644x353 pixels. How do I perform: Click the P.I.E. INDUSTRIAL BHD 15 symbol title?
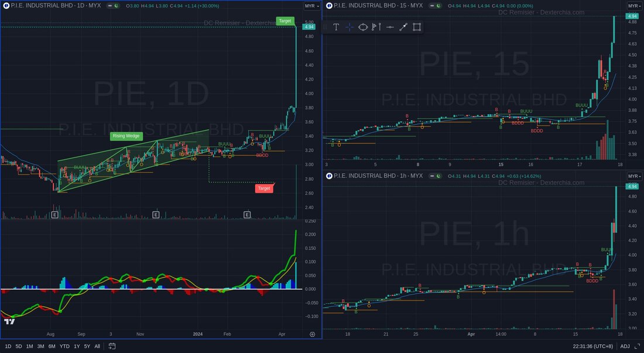point(378,6)
